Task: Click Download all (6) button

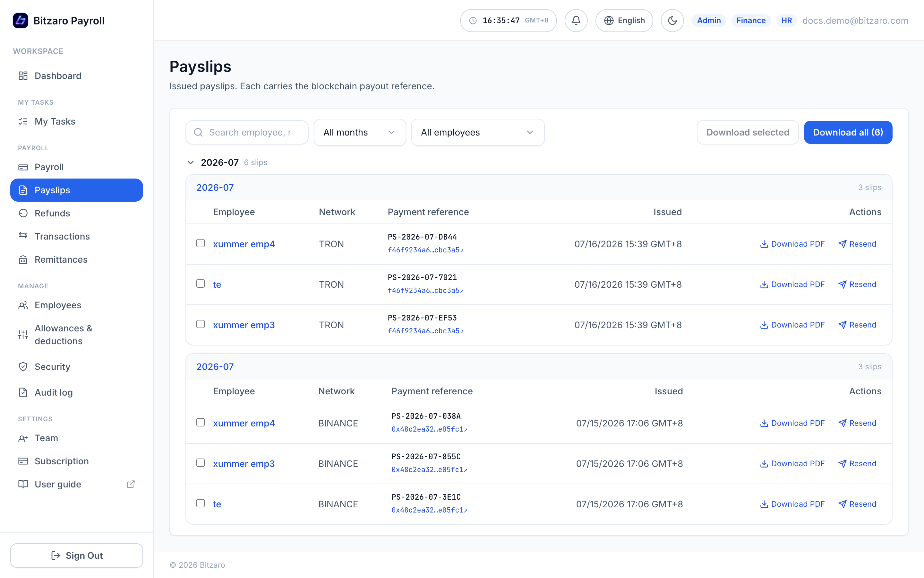Action: pyautogui.click(x=848, y=132)
